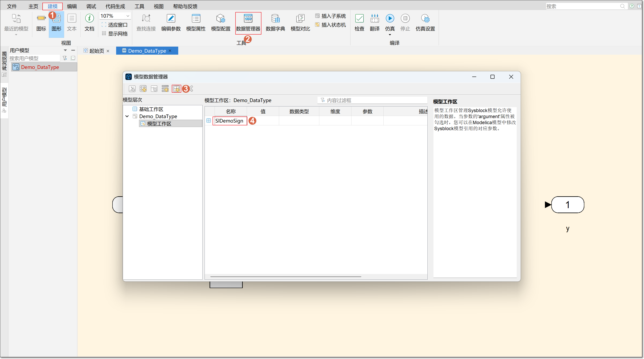Click the filter icon in 用户模型 panel
The image size is (644, 359).
click(x=65, y=58)
